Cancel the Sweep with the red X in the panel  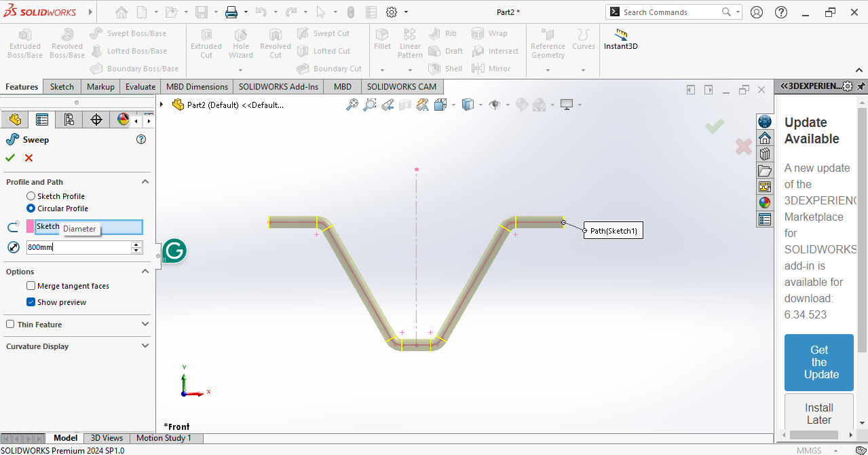[x=29, y=158]
